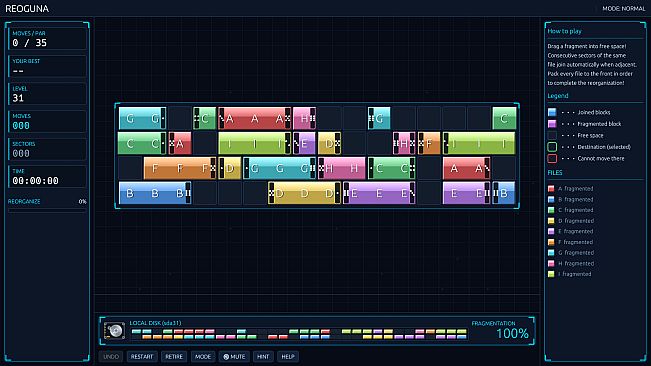Select the orange F F F fragment in third row

(x=180, y=168)
